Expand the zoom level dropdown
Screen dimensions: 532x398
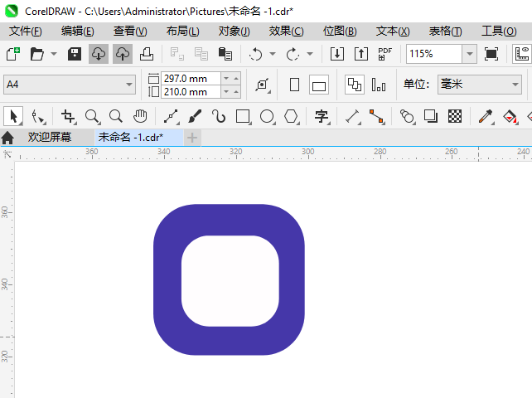(470, 54)
